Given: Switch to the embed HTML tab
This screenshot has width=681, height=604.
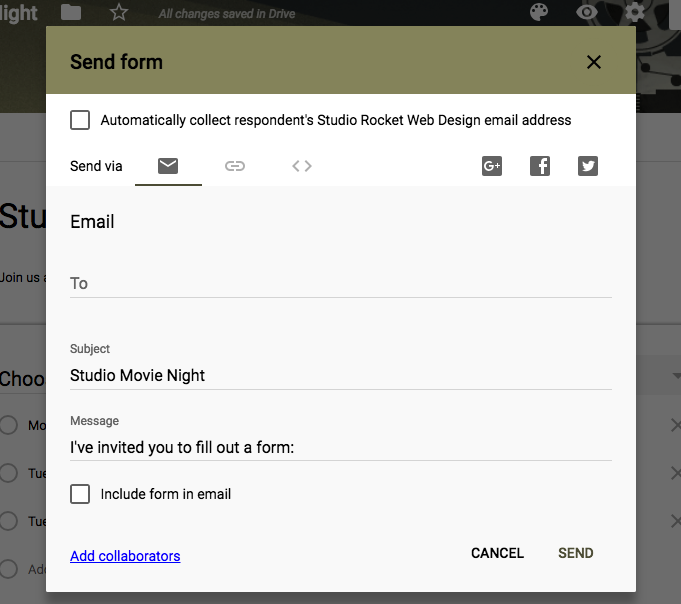Looking at the screenshot, I should click(x=302, y=166).
